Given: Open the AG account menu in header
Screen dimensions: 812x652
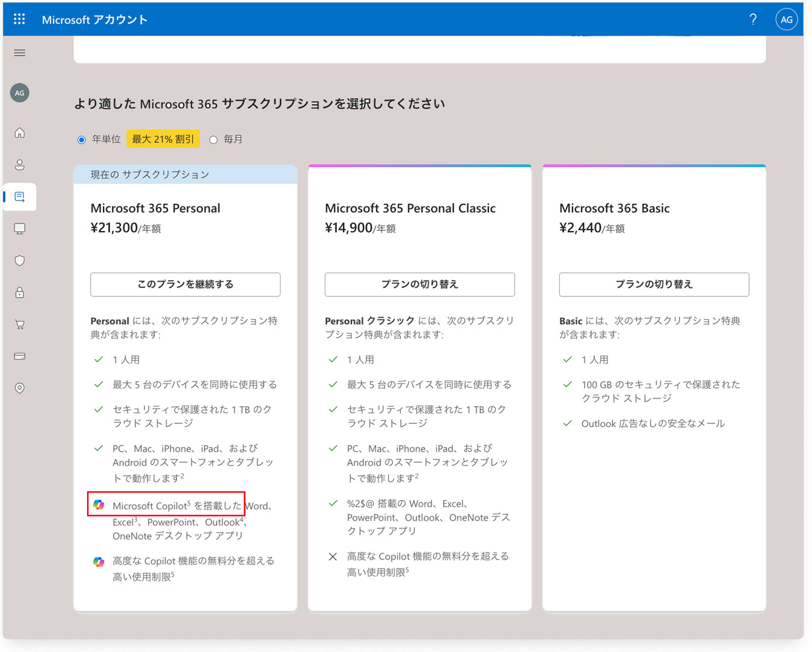Looking at the screenshot, I should tap(786, 19).
